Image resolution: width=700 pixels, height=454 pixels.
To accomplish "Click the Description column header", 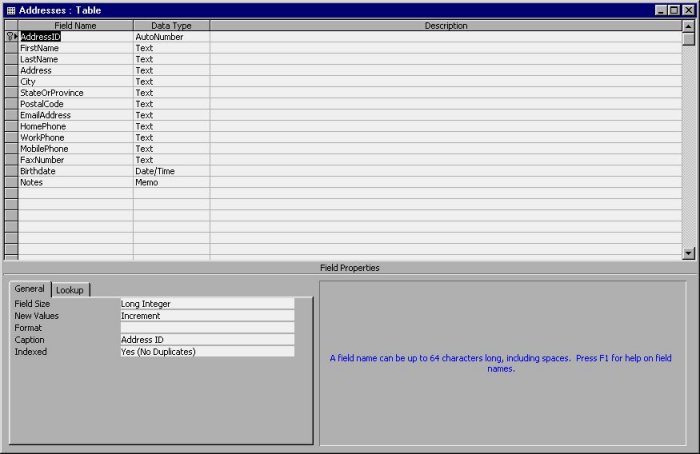I will click(x=445, y=25).
